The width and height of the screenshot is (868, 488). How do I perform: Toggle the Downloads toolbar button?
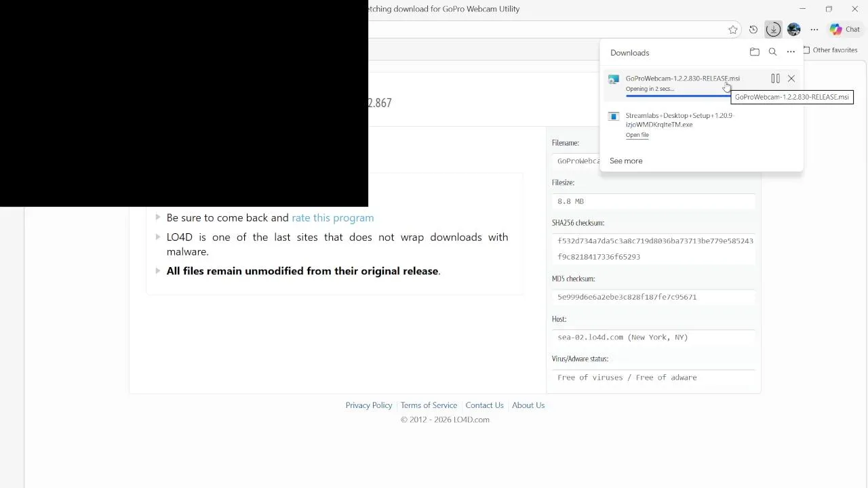773,29
